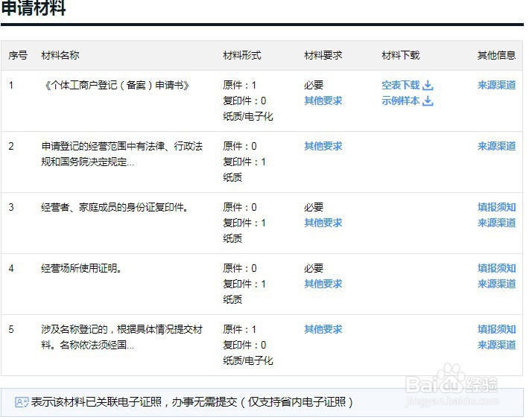529x420 pixels.
Task: Click 其他要求 in the 申请登记的经营范围 row
Action: (323, 146)
